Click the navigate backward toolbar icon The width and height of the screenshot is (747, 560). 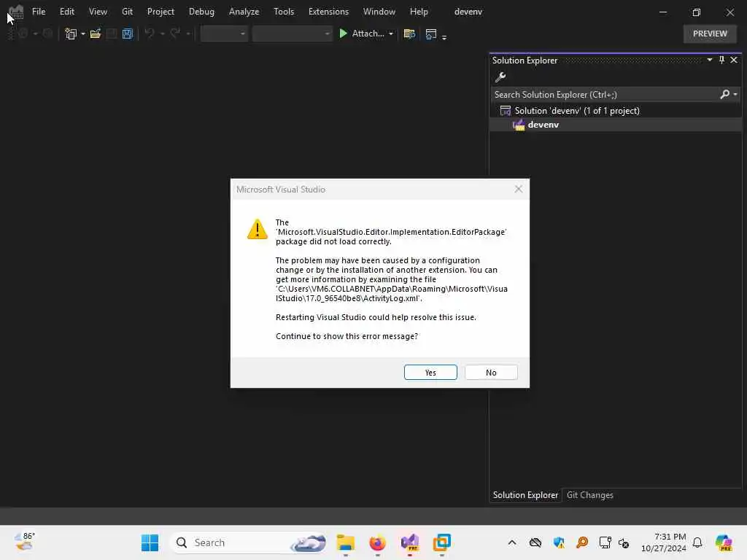tap(23, 34)
